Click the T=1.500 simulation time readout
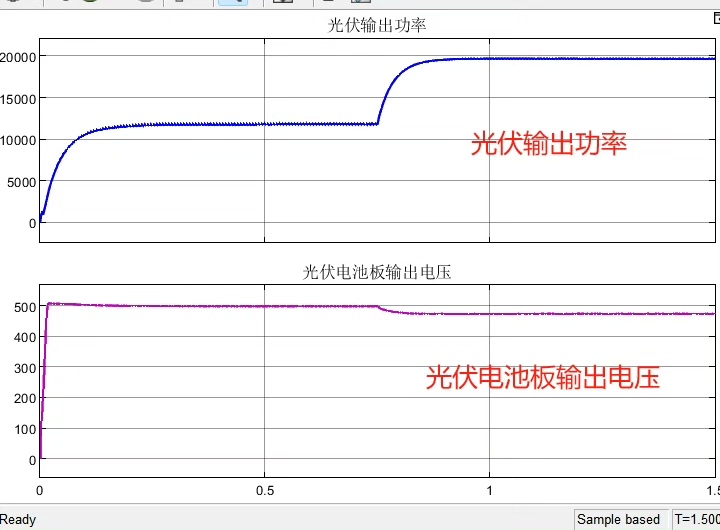 697,519
